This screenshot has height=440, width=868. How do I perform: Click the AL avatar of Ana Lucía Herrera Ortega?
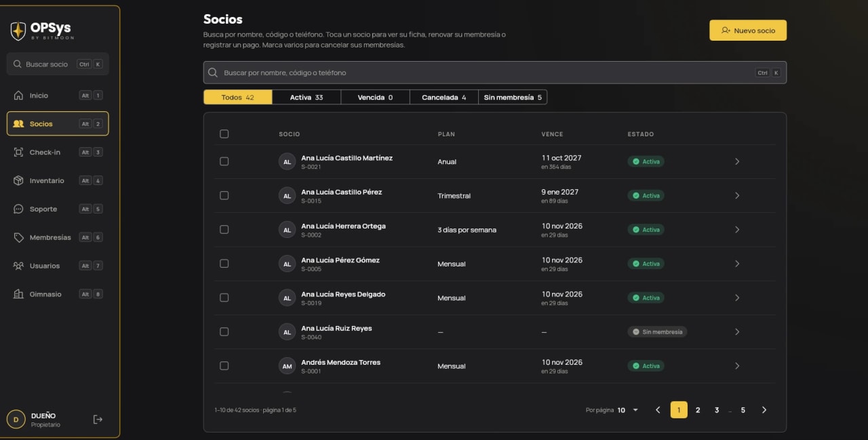click(287, 230)
